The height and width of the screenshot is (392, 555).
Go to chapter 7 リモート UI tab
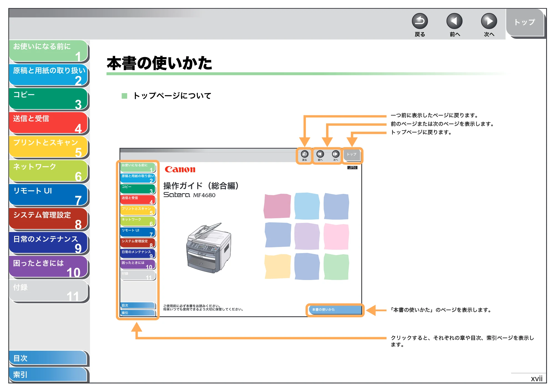point(49,195)
